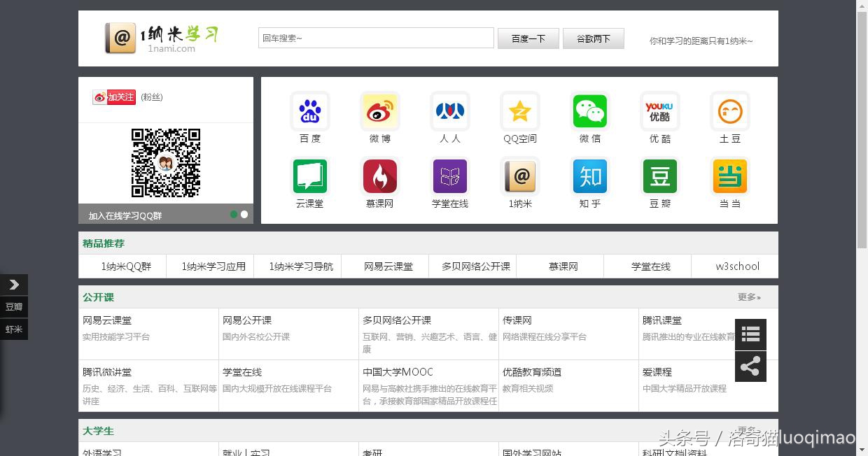Viewport: 868px width, 456px height.
Task: Open the 爱课程 entry
Action: (x=657, y=372)
